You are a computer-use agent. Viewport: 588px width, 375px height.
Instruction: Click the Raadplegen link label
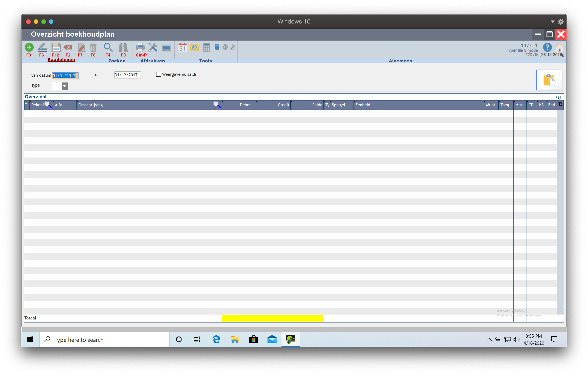[x=61, y=60]
